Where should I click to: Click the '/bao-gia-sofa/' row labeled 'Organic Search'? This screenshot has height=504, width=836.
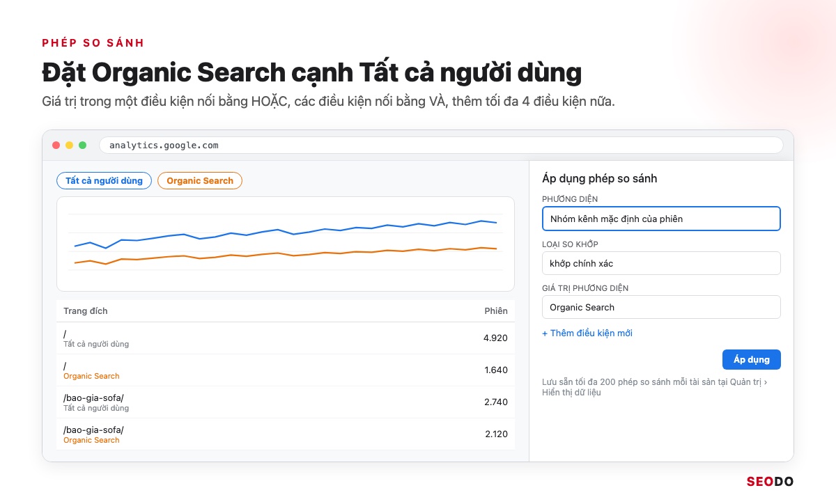[286, 434]
